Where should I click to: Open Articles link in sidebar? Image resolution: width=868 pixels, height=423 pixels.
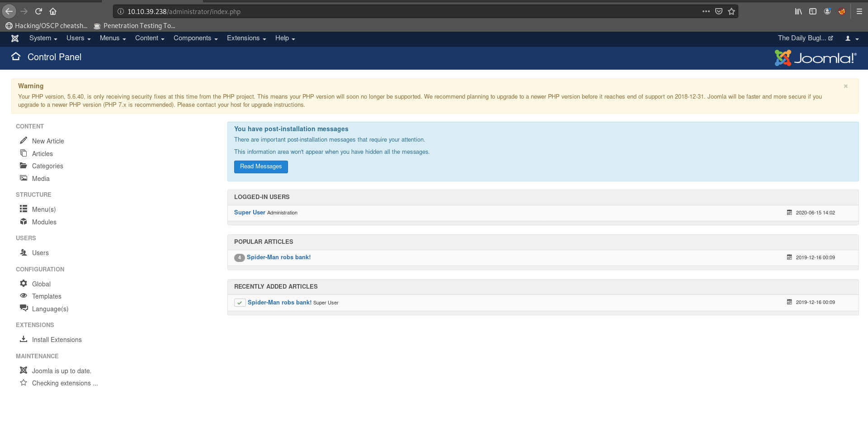[42, 154]
